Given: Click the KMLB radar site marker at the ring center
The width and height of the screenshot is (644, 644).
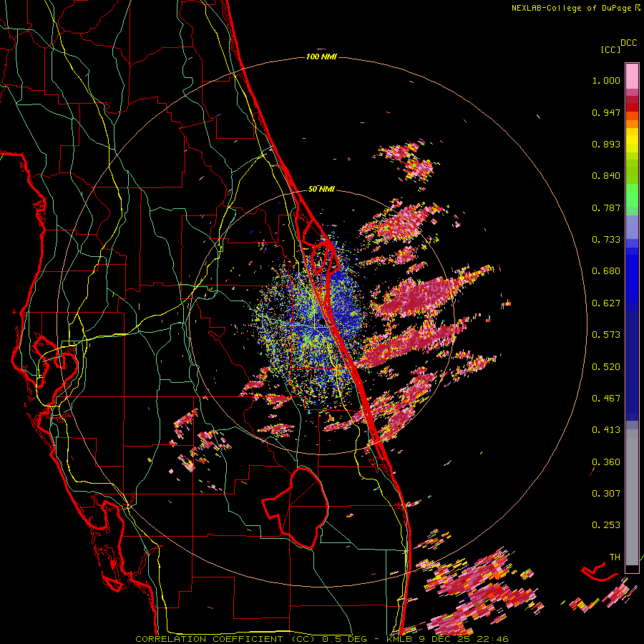Looking at the screenshot, I should [321, 323].
